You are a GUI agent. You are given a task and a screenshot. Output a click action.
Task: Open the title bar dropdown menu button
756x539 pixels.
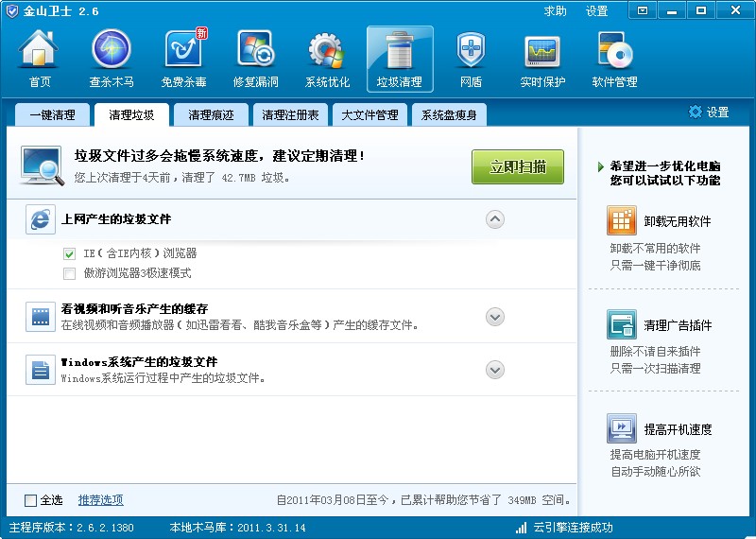(643, 10)
